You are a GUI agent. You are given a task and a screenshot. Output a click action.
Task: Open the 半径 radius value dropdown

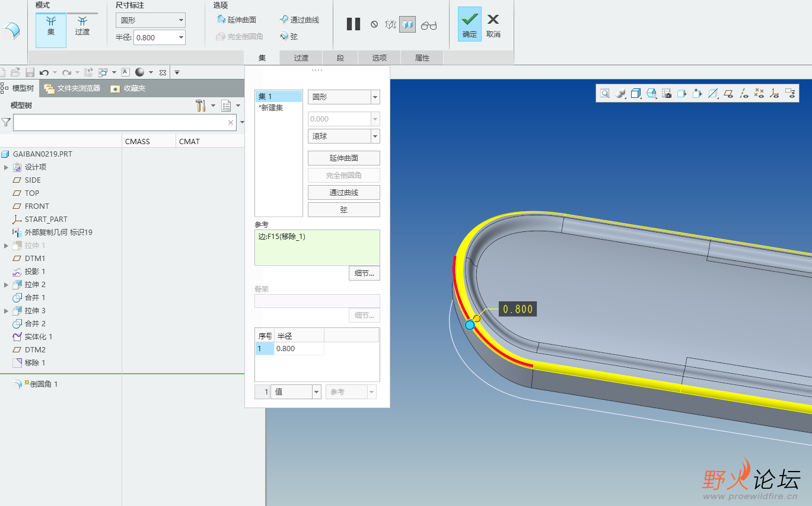pos(181,37)
